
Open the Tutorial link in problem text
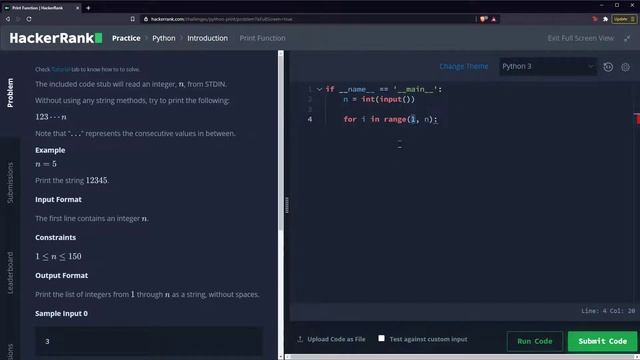point(61,69)
